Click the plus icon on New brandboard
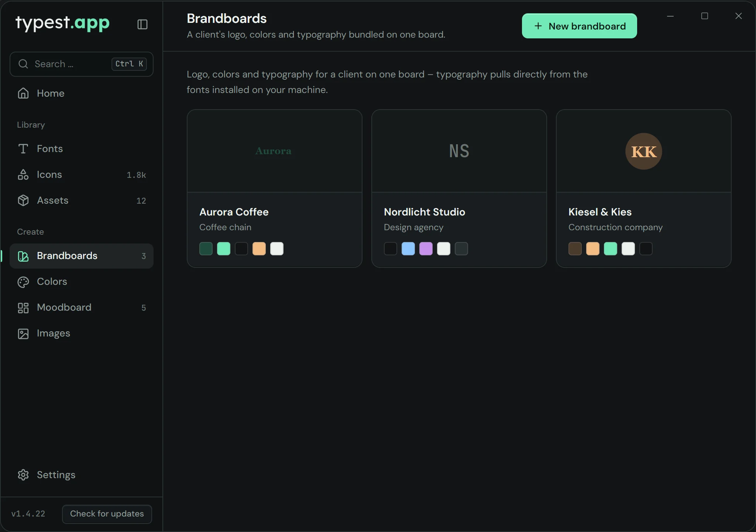Screen dimensions: 756x532 [538, 26]
